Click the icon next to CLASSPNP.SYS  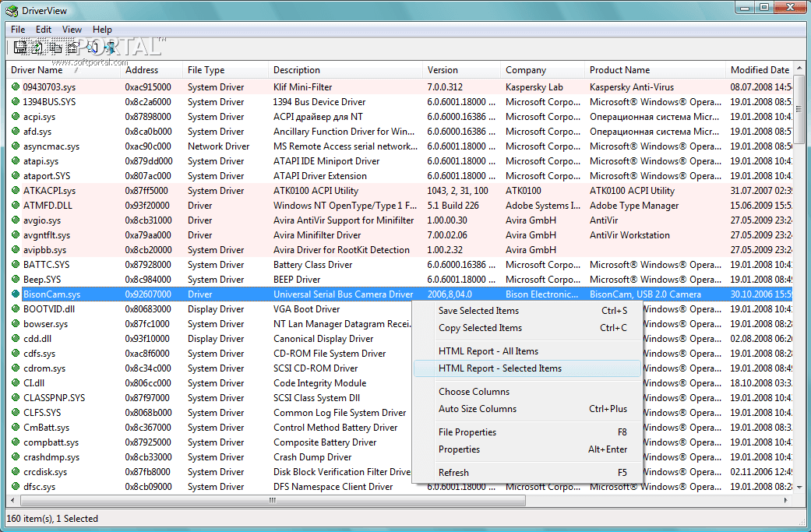click(16, 398)
